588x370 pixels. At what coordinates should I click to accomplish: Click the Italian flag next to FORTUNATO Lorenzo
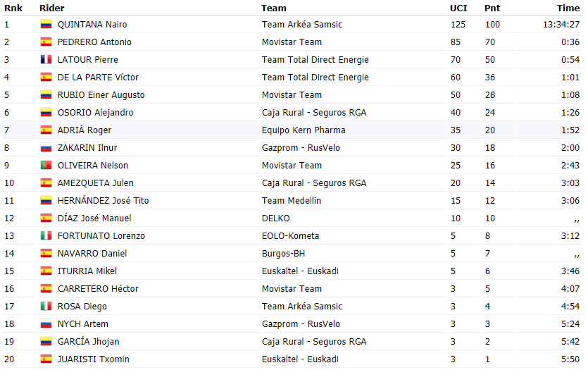click(x=46, y=235)
